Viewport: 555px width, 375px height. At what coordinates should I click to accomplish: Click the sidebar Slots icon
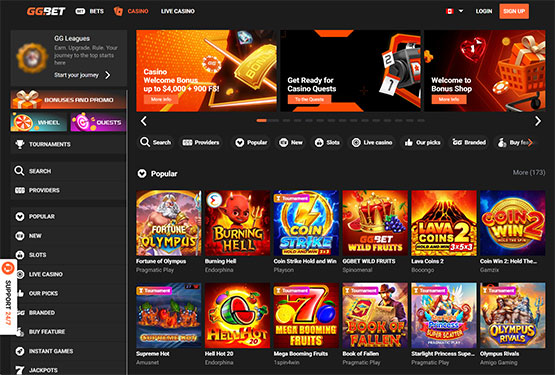20,255
